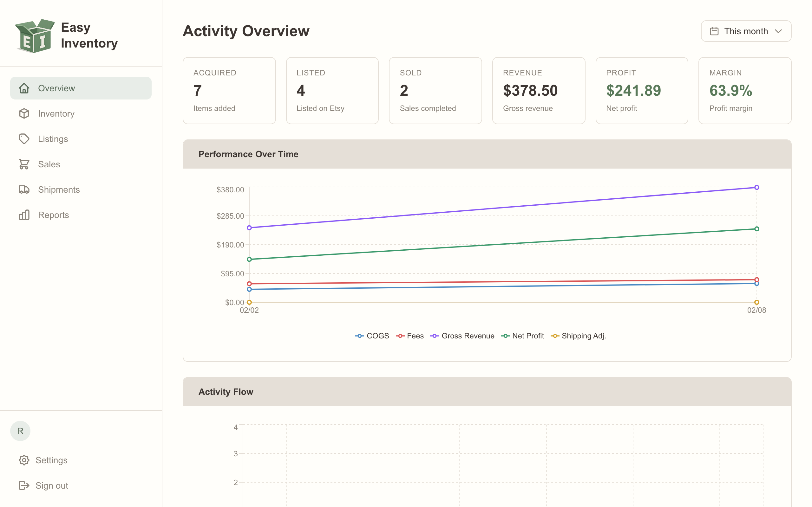Open the Settings page
This screenshot has width=812, height=507.
[x=52, y=460]
